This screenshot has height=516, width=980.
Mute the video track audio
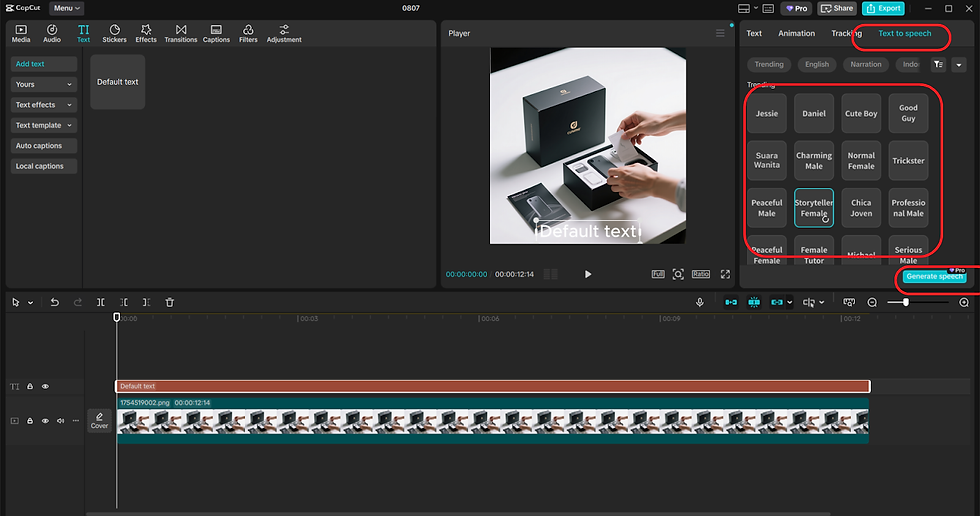tap(61, 421)
